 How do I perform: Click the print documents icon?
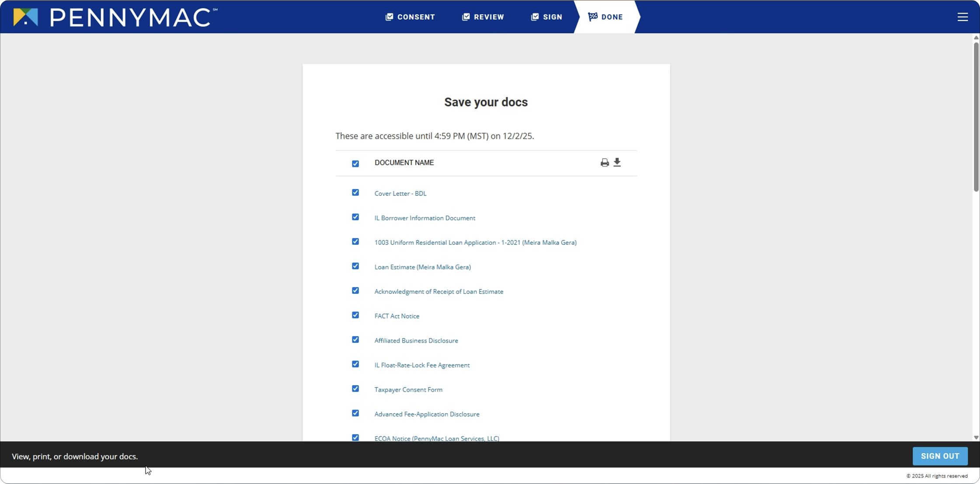click(605, 163)
